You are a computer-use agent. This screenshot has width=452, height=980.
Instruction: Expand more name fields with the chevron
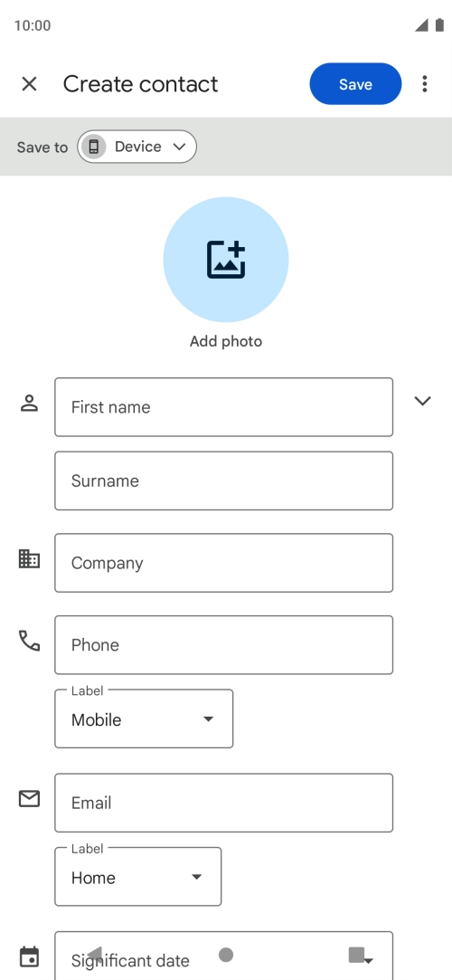point(423,401)
